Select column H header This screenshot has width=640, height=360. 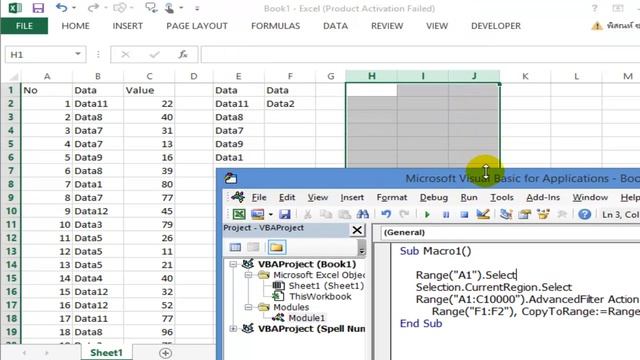point(371,76)
